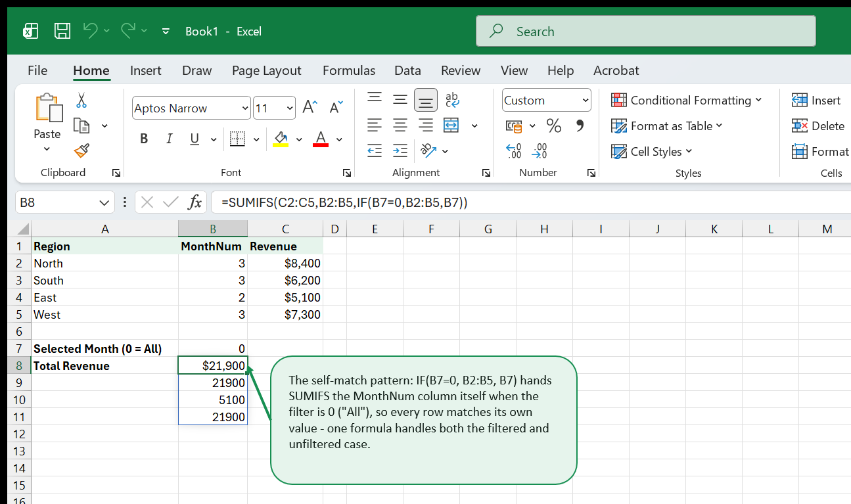Toggle Bold formatting
Screen dimensions: 851x504
click(x=144, y=139)
